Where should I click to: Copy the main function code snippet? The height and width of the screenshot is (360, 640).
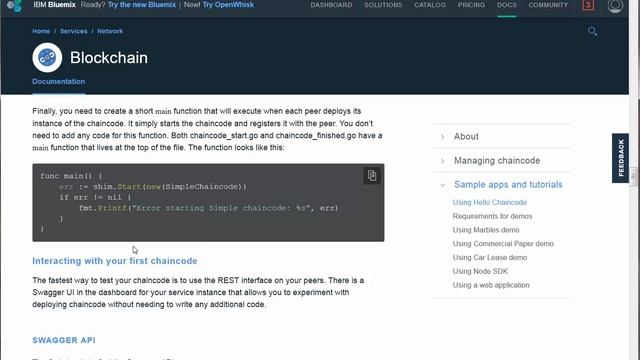tap(372, 176)
